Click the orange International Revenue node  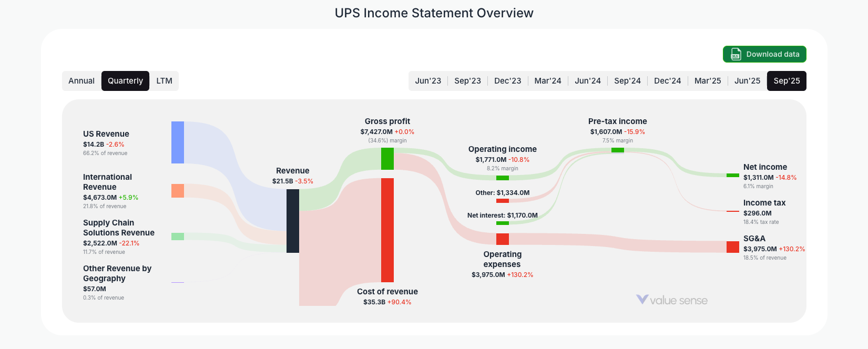(177, 191)
